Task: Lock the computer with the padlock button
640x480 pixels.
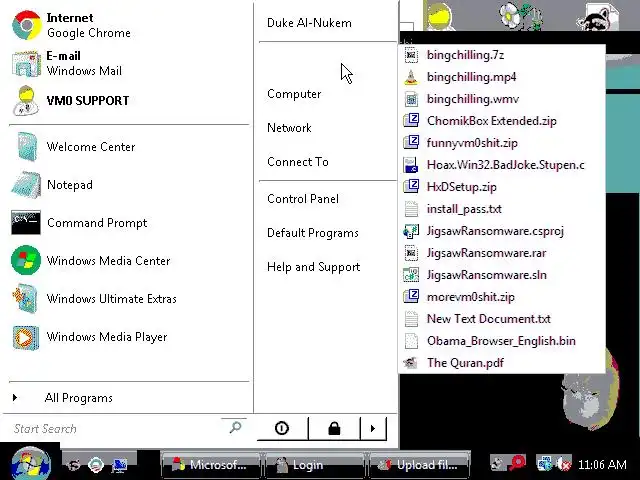Action: [x=334, y=428]
